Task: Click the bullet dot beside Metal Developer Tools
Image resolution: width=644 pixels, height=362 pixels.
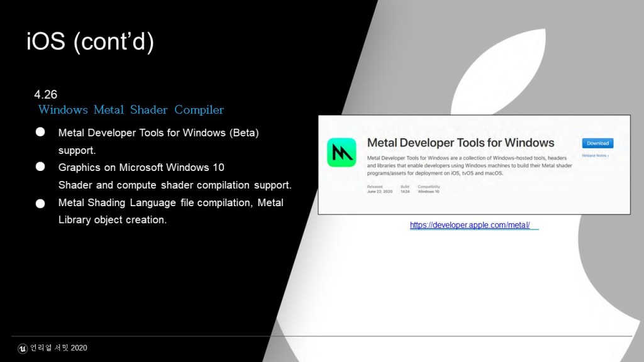Action: [40, 132]
